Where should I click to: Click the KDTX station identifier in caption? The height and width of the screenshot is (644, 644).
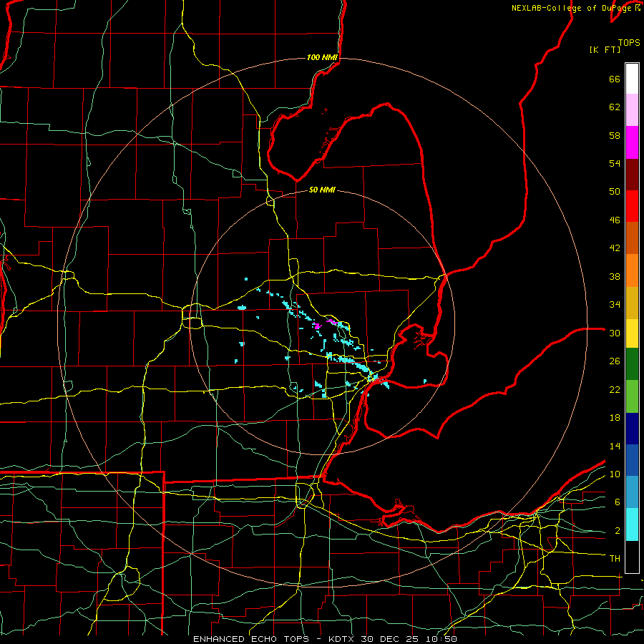[x=342, y=639]
